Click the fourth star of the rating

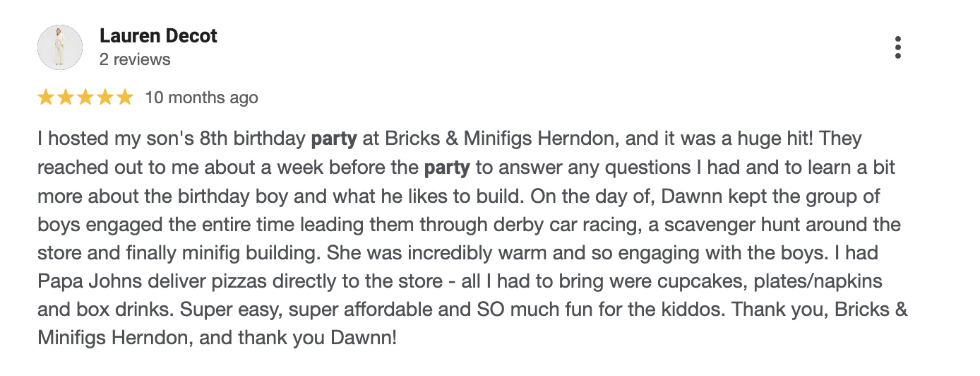(104, 98)
